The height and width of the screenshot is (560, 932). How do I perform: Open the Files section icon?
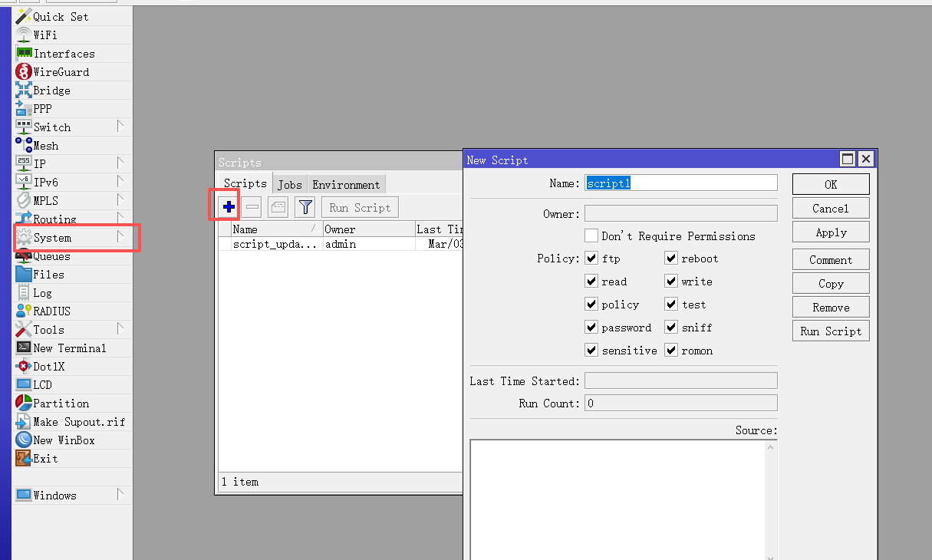(24, 275)
